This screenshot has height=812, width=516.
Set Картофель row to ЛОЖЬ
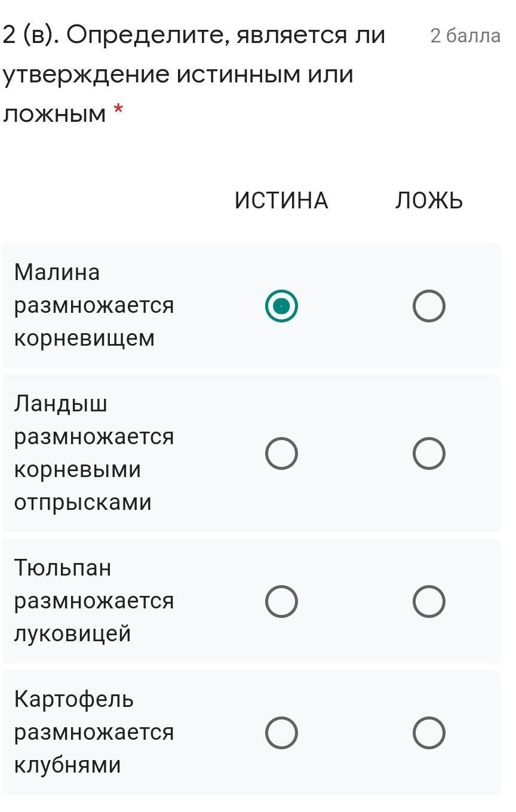429,733
